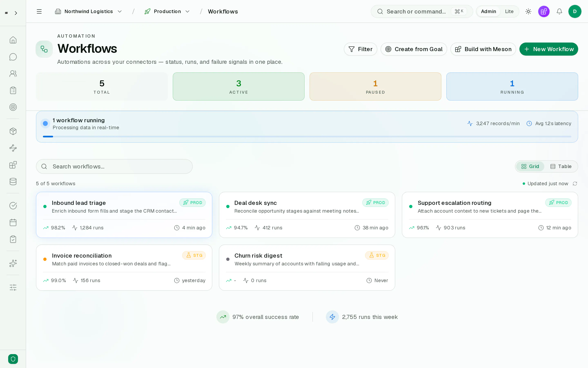Open the Home icon in sidebar
This screenshot has width=588, height=368.
point(13,40)
